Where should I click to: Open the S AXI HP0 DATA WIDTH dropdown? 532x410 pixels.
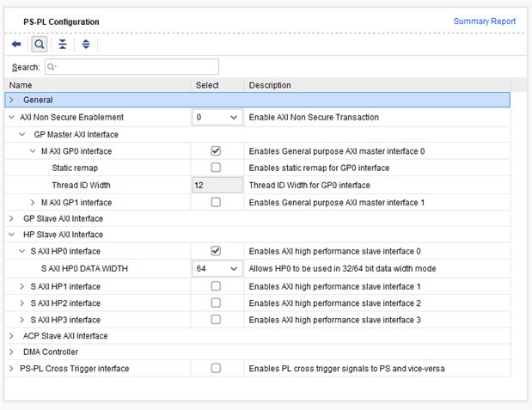[x=217, y=268]
